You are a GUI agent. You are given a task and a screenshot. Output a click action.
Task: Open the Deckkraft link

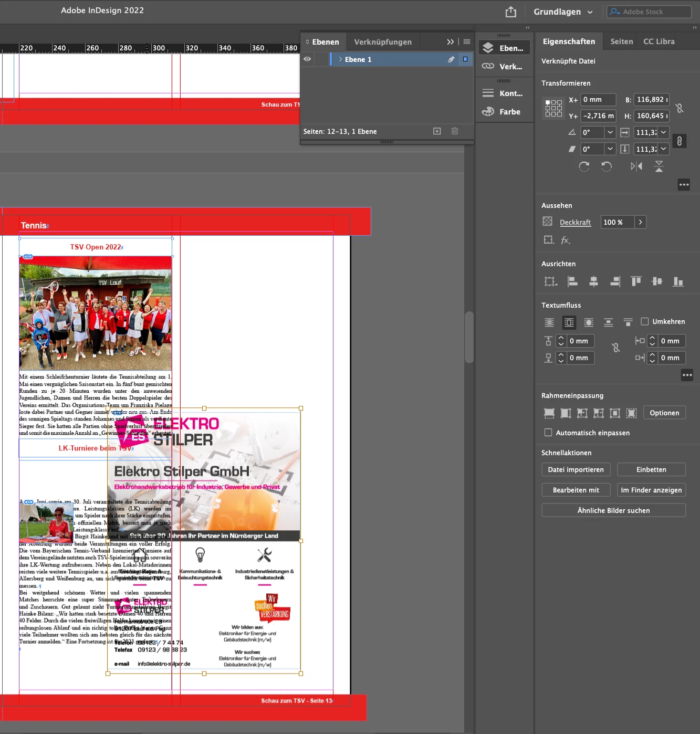[x=576, y=223]
